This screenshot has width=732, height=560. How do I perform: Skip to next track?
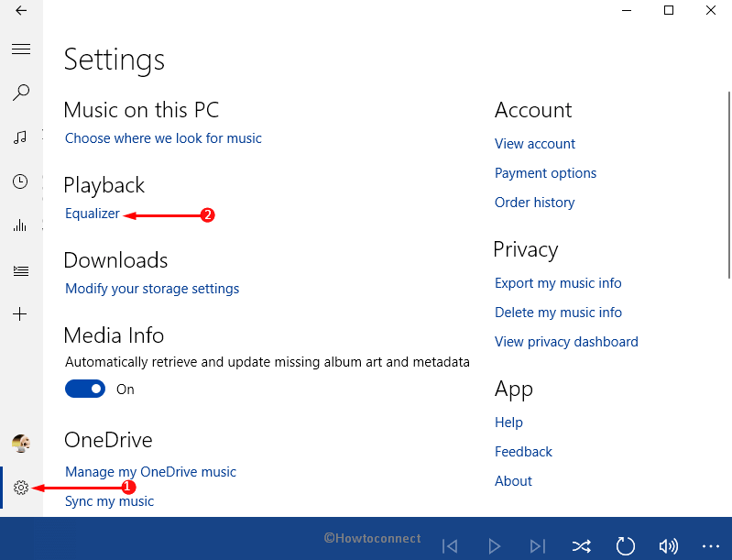pos(538,546)
